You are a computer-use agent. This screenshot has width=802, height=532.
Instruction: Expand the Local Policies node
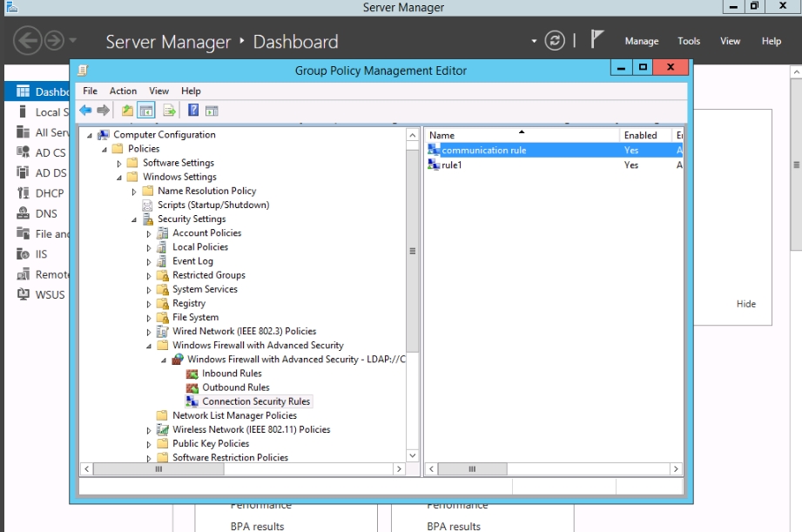(x=149, y=248)
